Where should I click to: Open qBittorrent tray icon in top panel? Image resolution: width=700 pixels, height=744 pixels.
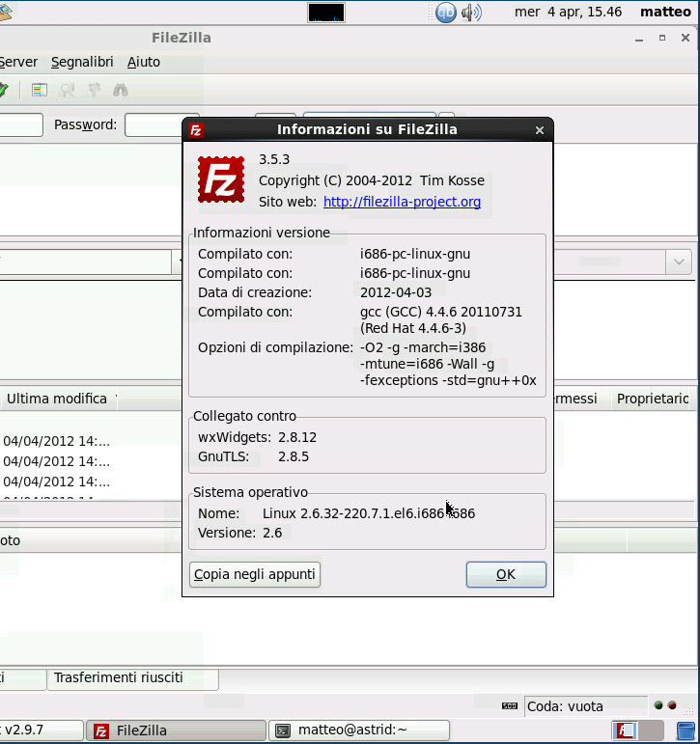pyautogui.click(x=445, y=13)
